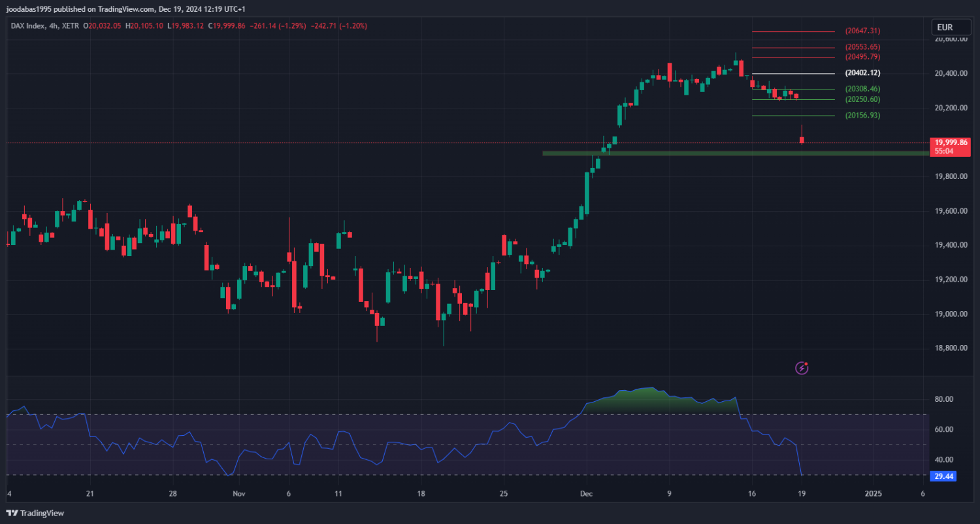Click the 19,400.00 price axis label
This screenshot has height=524, width=980.
[951, 245]
